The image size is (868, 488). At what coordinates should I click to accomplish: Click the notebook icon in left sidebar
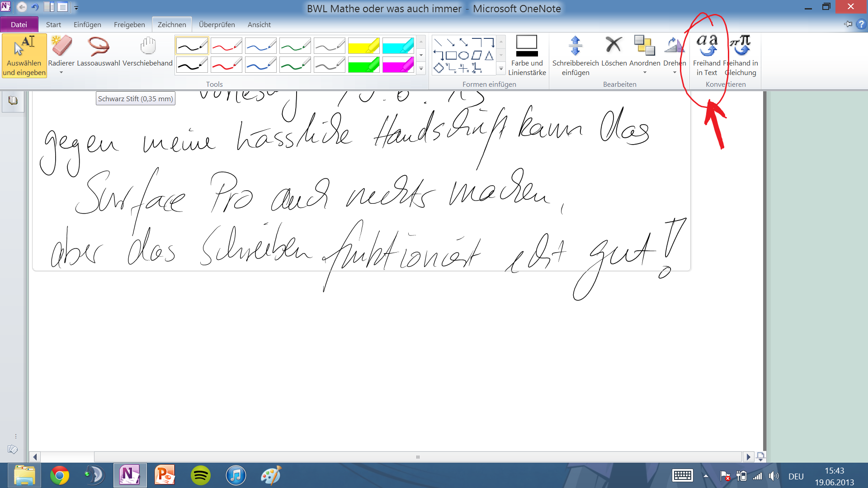pyautogui.click(x=13, y=100)
